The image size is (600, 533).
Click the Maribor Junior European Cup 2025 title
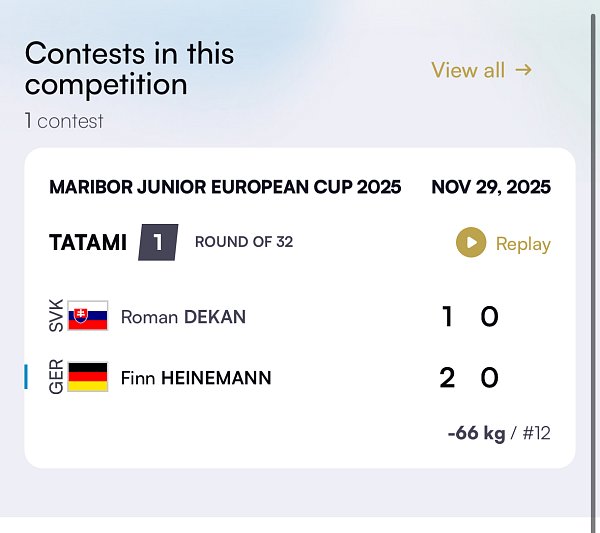(x=225, y=187)
